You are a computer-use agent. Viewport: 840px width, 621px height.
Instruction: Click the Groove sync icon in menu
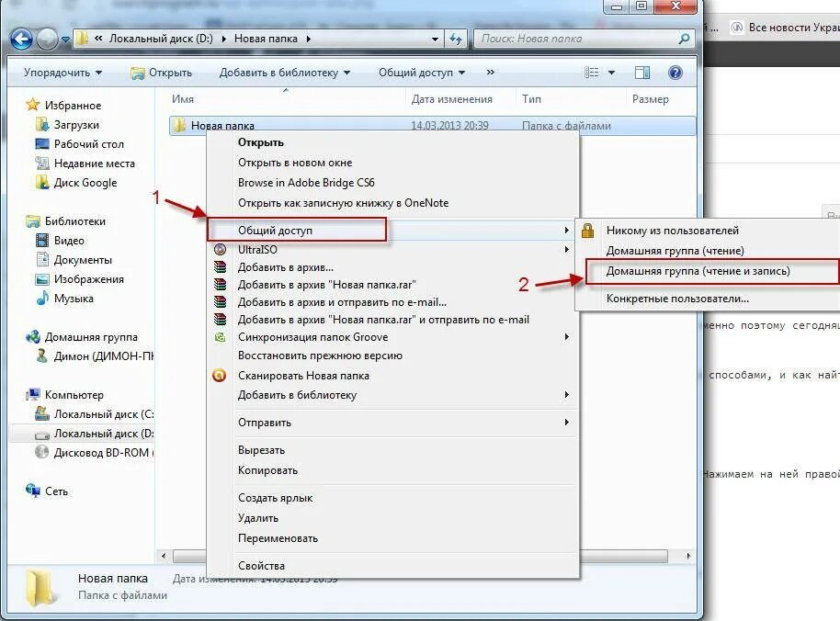pyautogui.click(x=220, y=337)
